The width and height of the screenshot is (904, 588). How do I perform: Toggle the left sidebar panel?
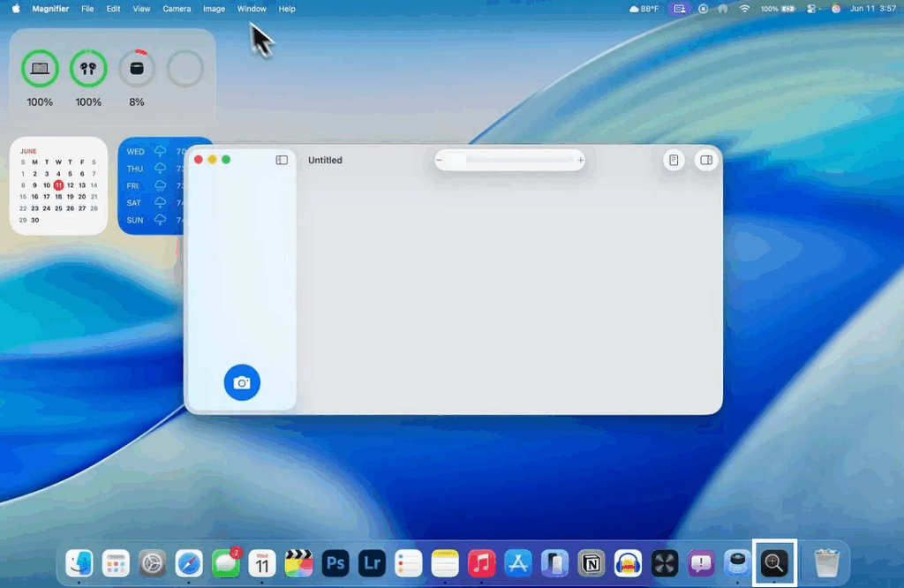282,160
